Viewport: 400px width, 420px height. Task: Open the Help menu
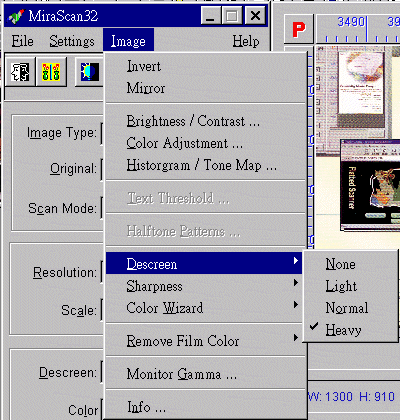tap(246, 41)
